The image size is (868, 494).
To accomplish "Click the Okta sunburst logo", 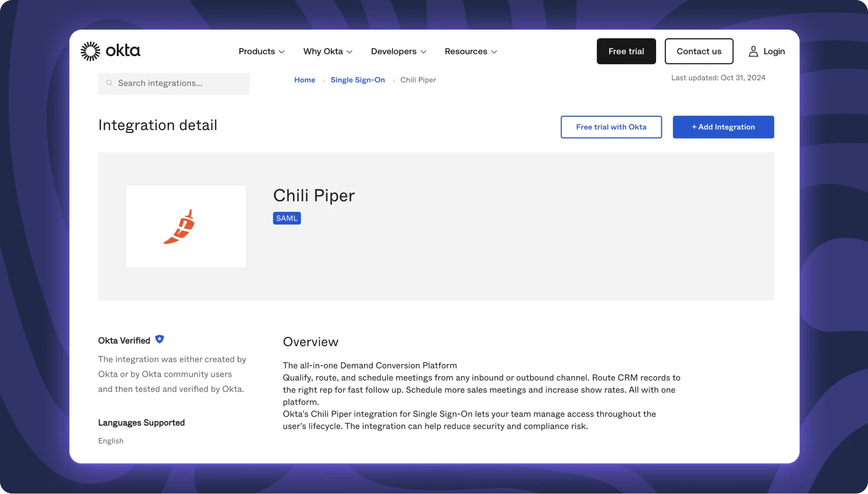I will 90,51.
